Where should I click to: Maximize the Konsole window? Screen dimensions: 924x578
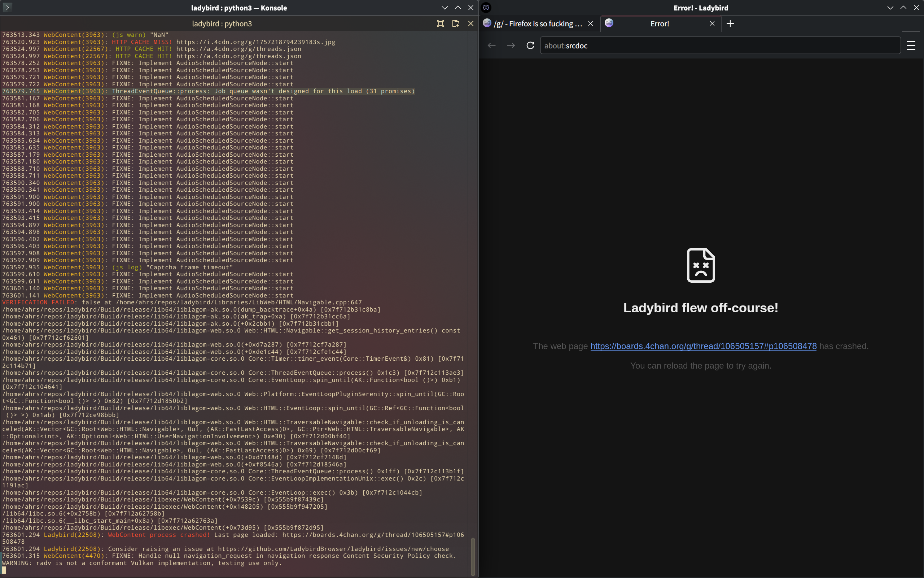457,8
